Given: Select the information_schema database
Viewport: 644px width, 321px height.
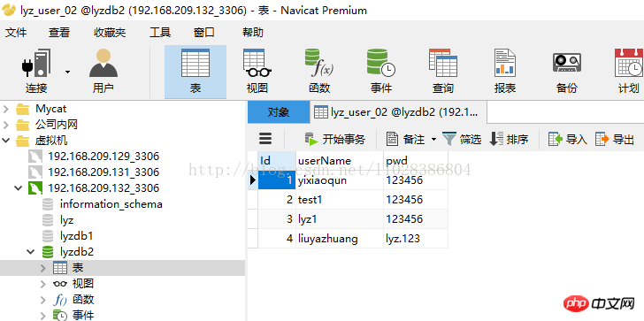Looking at the screenshot, I should coord(111,204).
